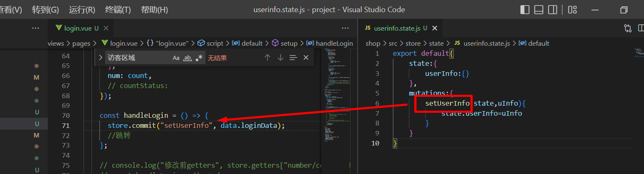Toggle primary side bar layout icon

click(525, 10)
